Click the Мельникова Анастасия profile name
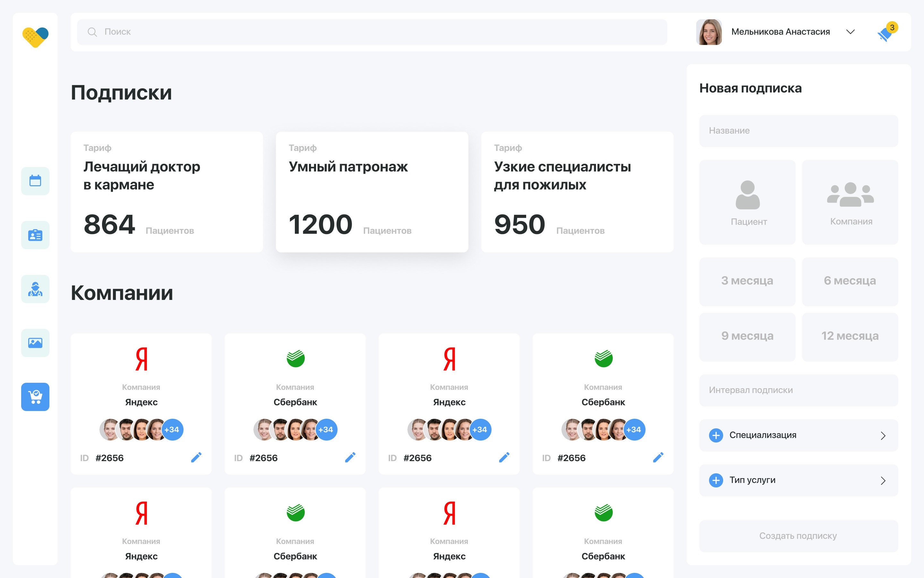Image resolution: width=924 pixels, height=578 pixels. [x=781, y=32]
